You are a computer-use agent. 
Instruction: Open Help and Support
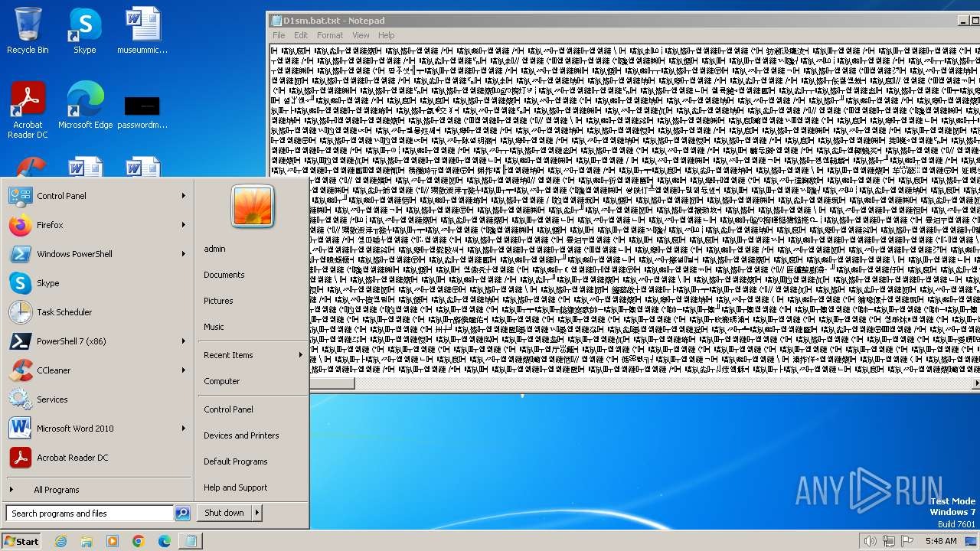point(236,487)
